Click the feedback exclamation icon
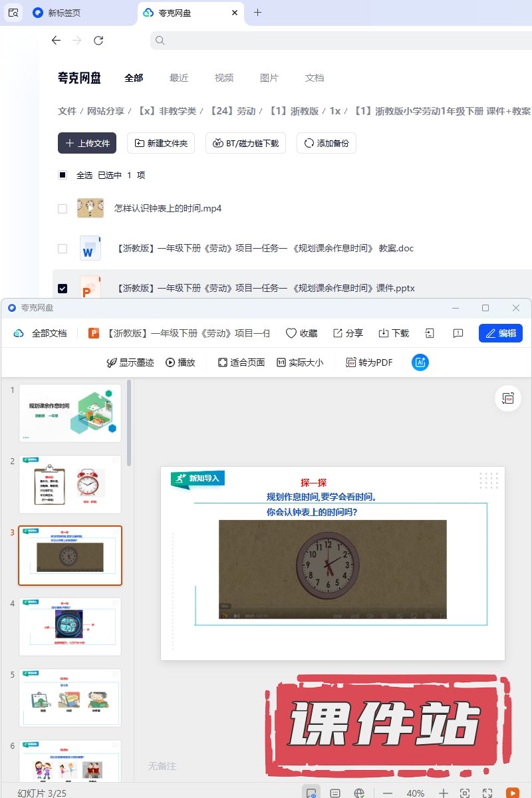This screenshot has width=532, height=798. tap(458, 333)
